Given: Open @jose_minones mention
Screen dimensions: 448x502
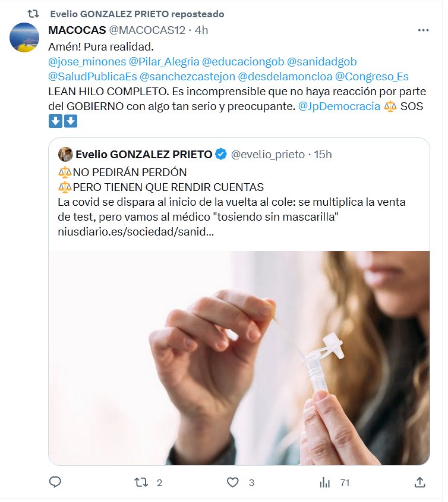Looking at the screenshot, I should coord(87,61).
